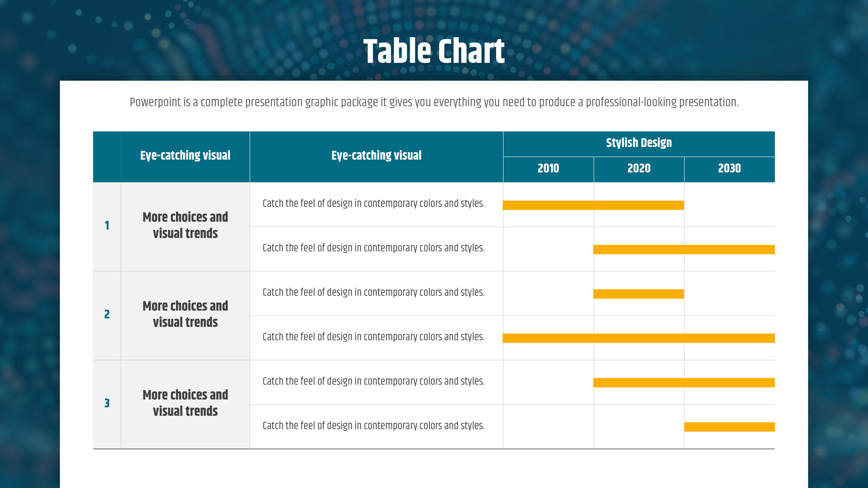Viewport: 868px width, 488px height.
Task: Click the second row's orange timeline bar
Action: click(684, 250)
